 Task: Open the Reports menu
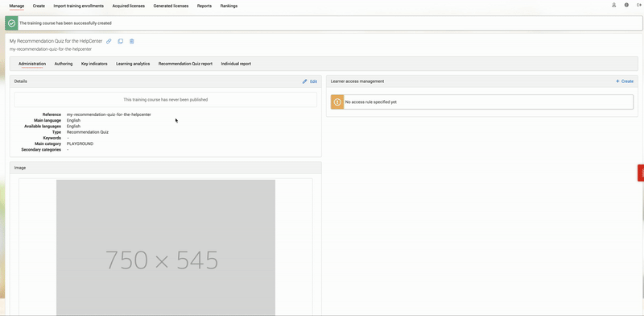(x=204, y=6)
